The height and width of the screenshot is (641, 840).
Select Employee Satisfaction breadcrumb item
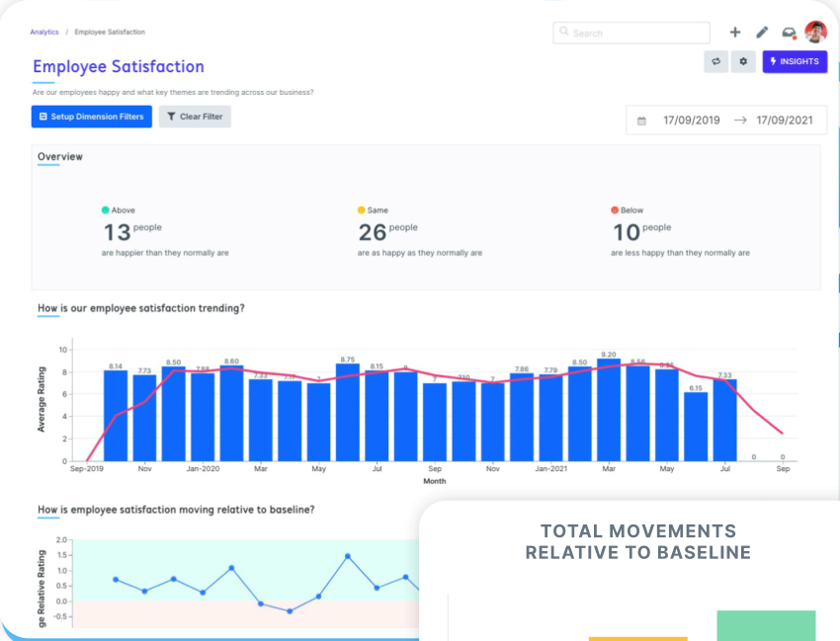point(110,32)
